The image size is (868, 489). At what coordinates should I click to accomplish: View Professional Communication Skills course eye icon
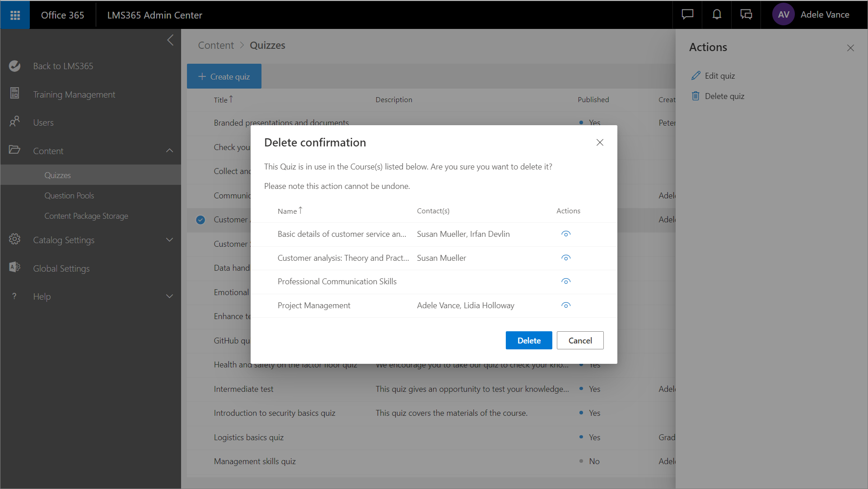point(565,281)
